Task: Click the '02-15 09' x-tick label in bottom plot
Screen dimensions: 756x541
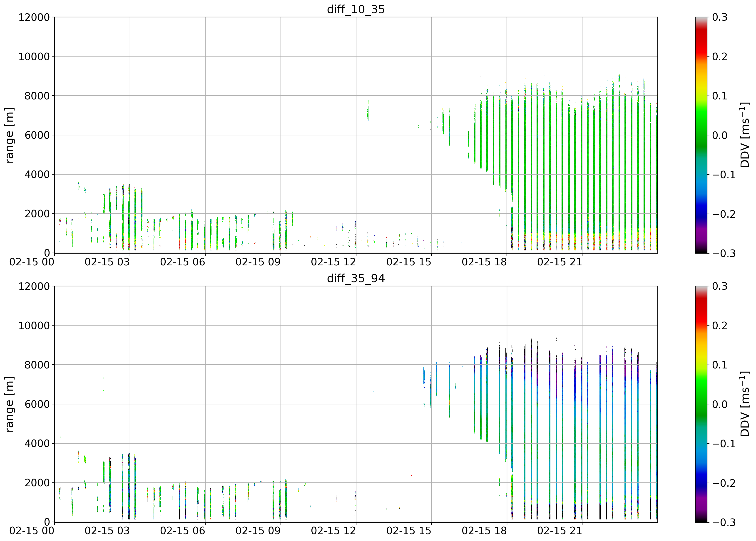Action: (x=258, y=531)
